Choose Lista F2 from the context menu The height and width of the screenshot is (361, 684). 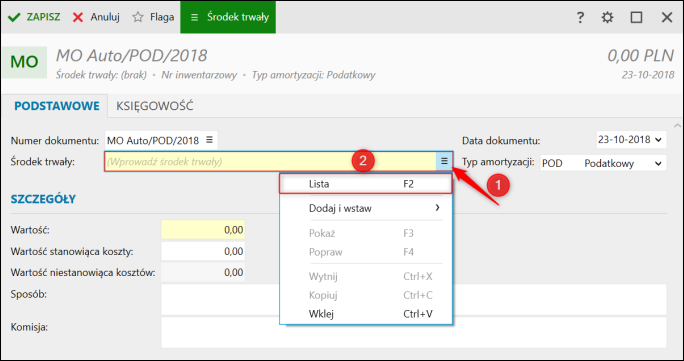pos(366,184)
